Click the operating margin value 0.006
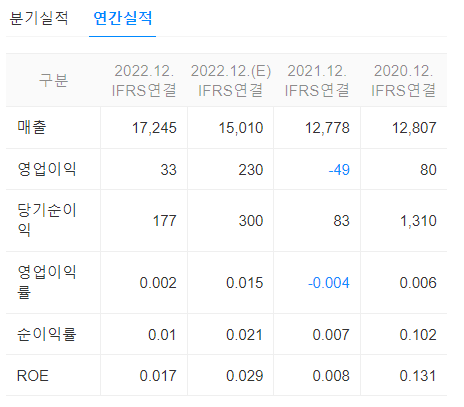The width and height of the screenshot is (464, 407). (418, 283)
